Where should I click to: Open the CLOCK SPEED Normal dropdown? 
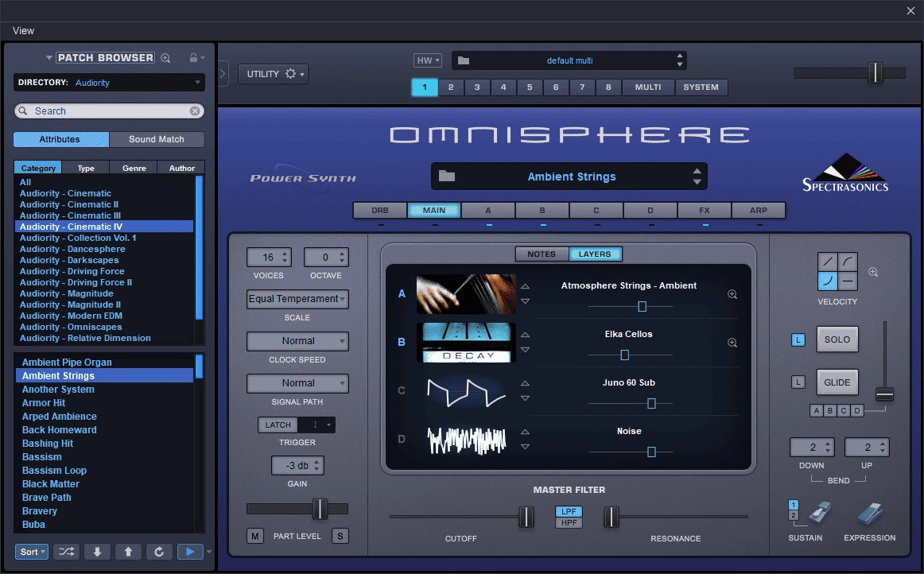297,340
